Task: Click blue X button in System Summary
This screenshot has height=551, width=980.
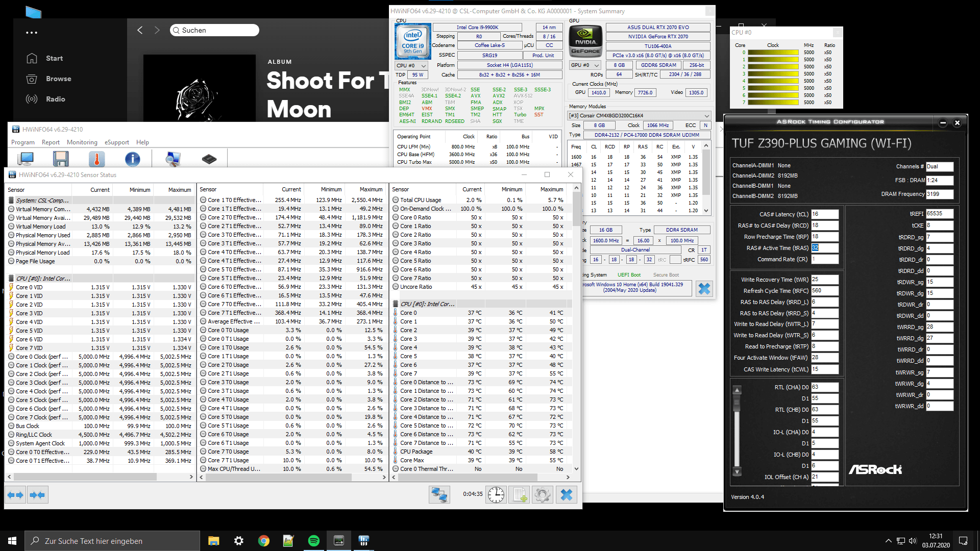Action: click(x=704, y=289)
